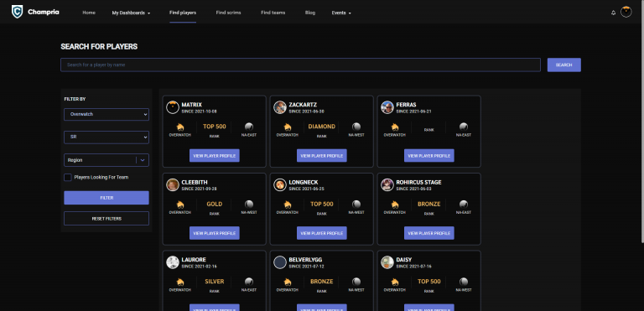This screenshot has height=311, width=644.
Task: Click Laurore's profile avatar
Action: [x=173, y=262]
